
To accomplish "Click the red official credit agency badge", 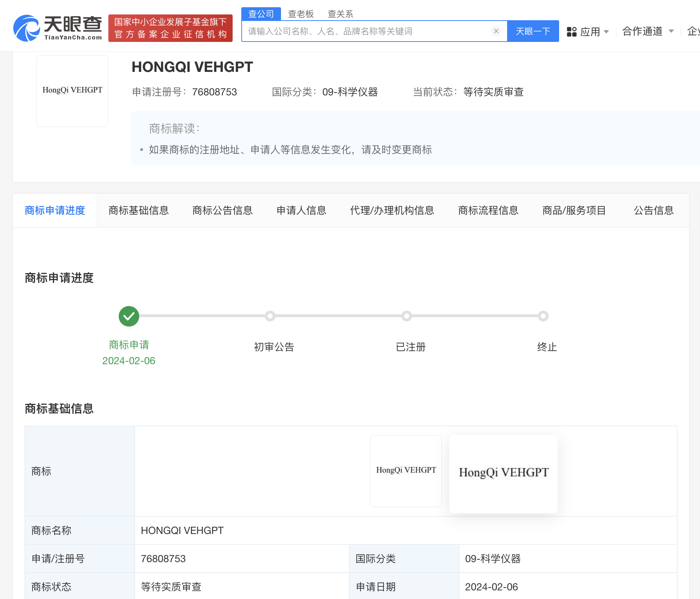I will pos(170,28).
